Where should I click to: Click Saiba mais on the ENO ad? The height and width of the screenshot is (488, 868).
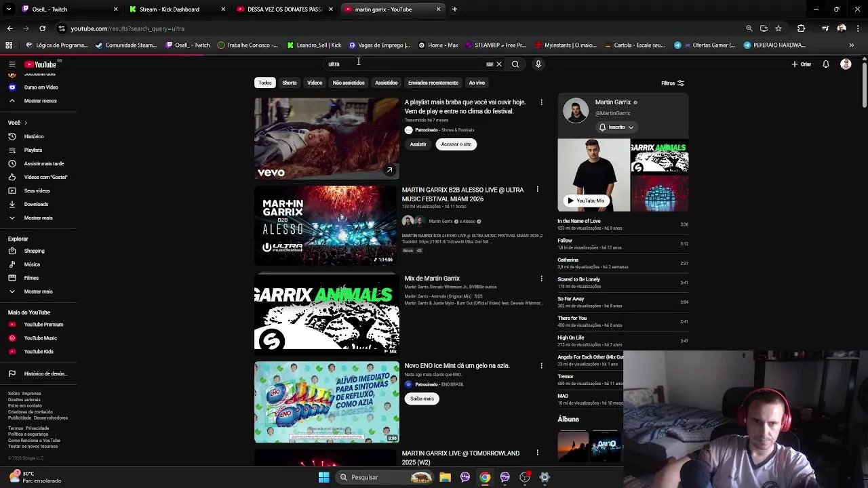click(422, 399)
